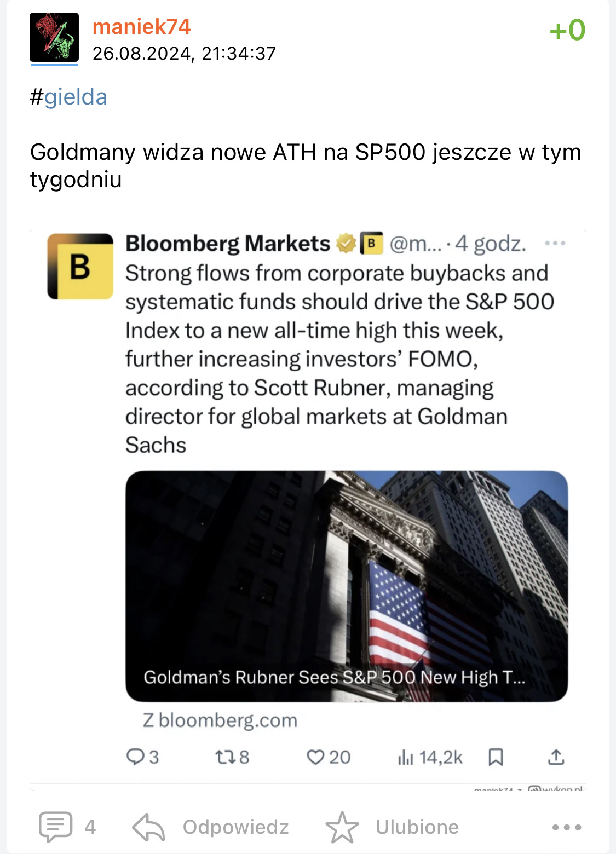Toggle the Ulubione star favorite
Screen dimensions: 616x854
coord(342,827)
